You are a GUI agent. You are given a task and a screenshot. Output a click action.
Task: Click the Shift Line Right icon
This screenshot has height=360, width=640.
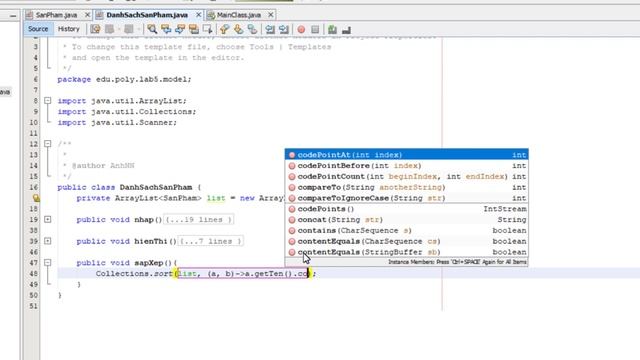(x=284, y=29)
